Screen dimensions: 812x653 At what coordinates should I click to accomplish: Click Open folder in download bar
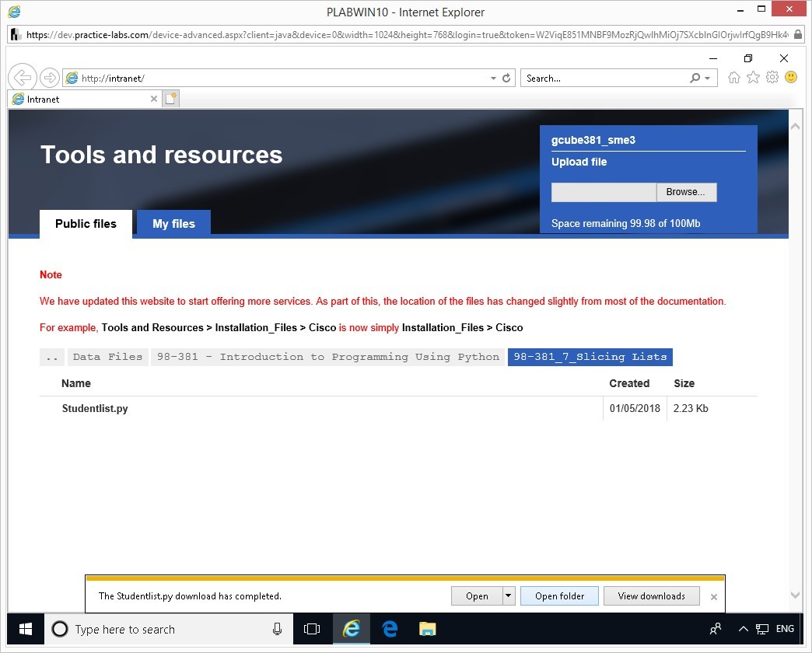coord(559,596)
